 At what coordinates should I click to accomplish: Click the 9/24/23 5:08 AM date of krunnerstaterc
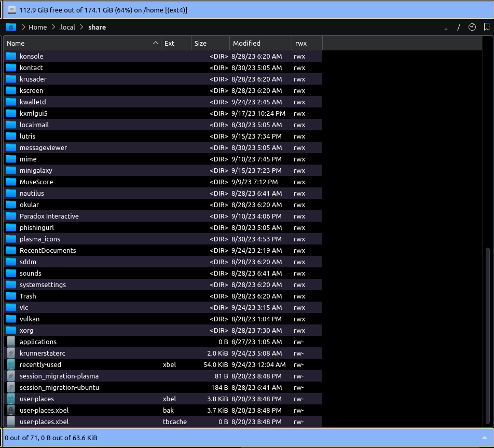(x=256, y=353)
